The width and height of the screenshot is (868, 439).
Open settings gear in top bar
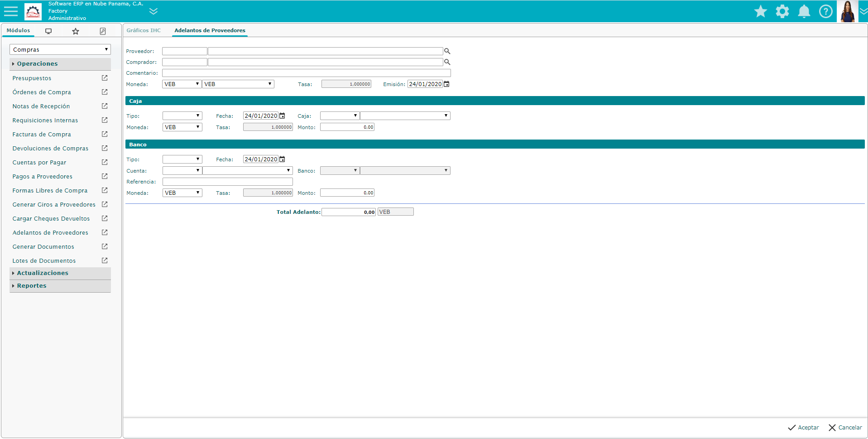[x=782, y=11]
